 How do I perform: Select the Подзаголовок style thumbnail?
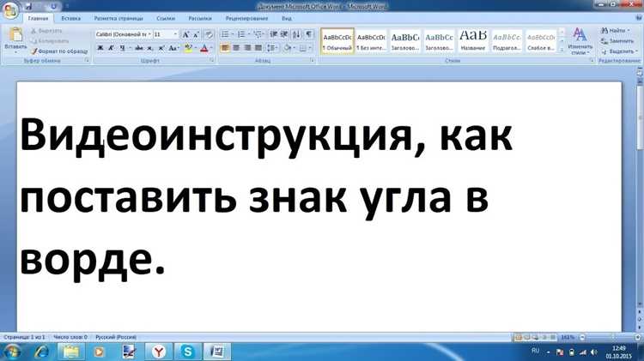pyautogui.click(x=507, y=41)
